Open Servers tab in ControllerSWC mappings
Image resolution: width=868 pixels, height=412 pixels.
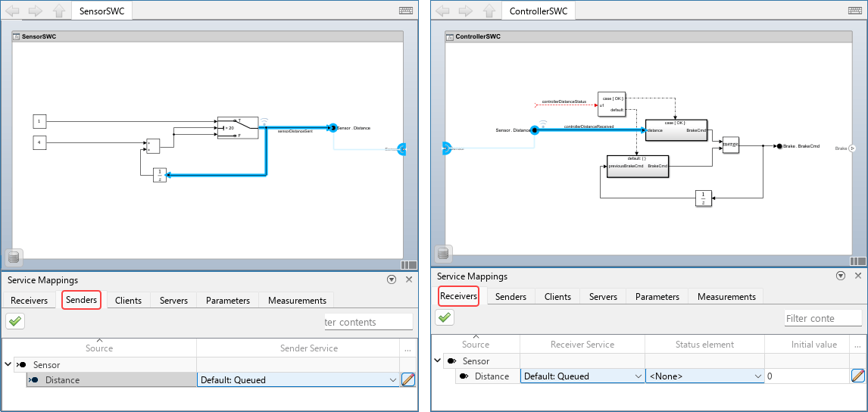click(x=603, y=296)
